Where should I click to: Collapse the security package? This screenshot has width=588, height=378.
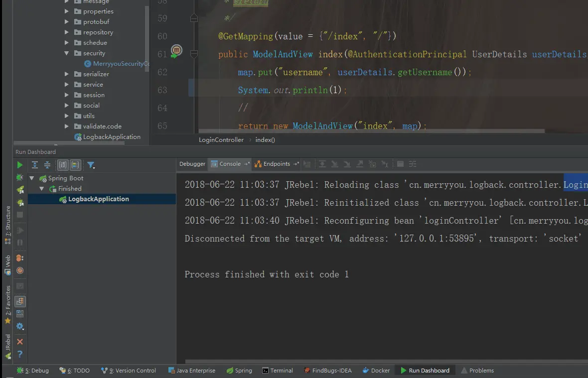pyautogui.click(x=66, y=53)
